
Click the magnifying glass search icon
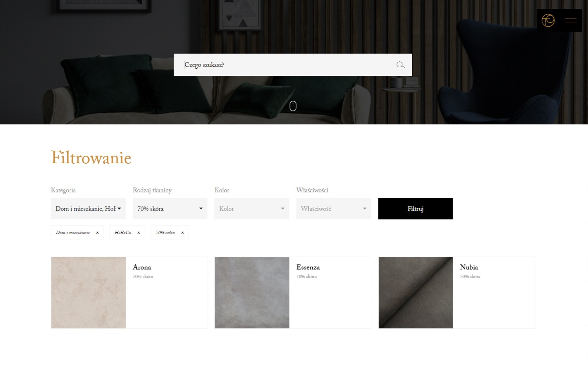pyautogui.click(x=400, y=65)
